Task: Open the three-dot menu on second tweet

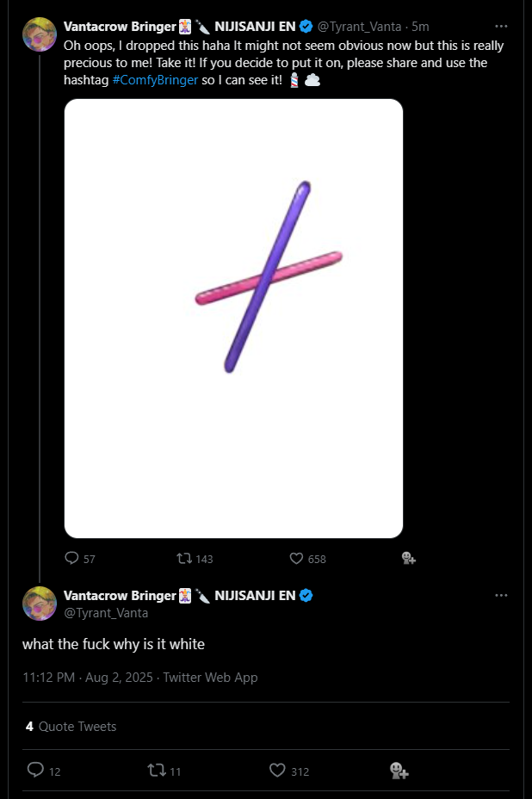Action: [x=501, y=595]
